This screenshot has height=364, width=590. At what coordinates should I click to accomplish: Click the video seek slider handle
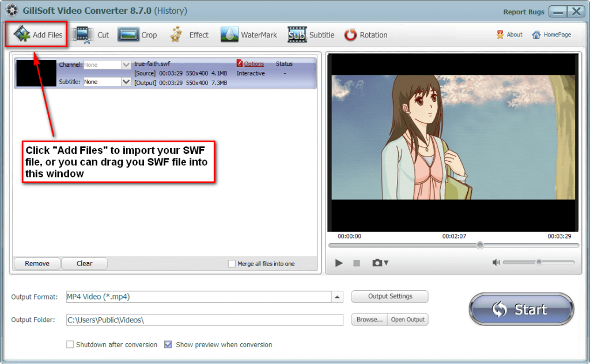pos(480,245)
